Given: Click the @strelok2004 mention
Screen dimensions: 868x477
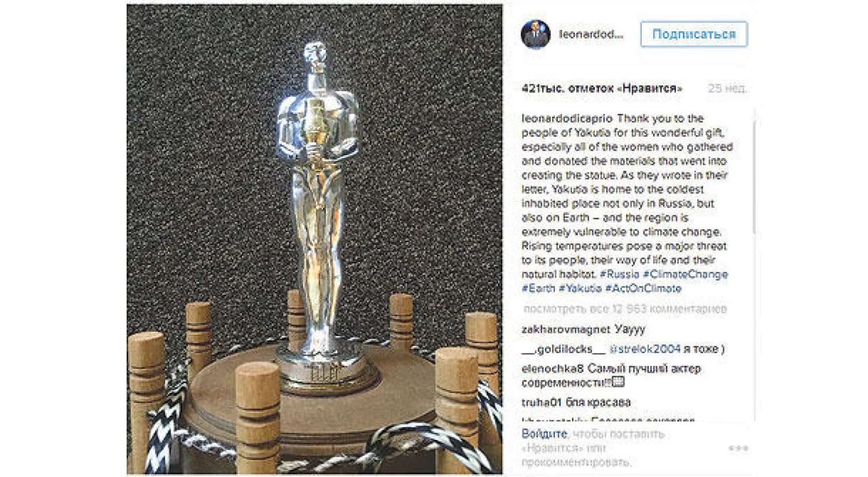Looking at the screenshot, I should coord(645,349).
